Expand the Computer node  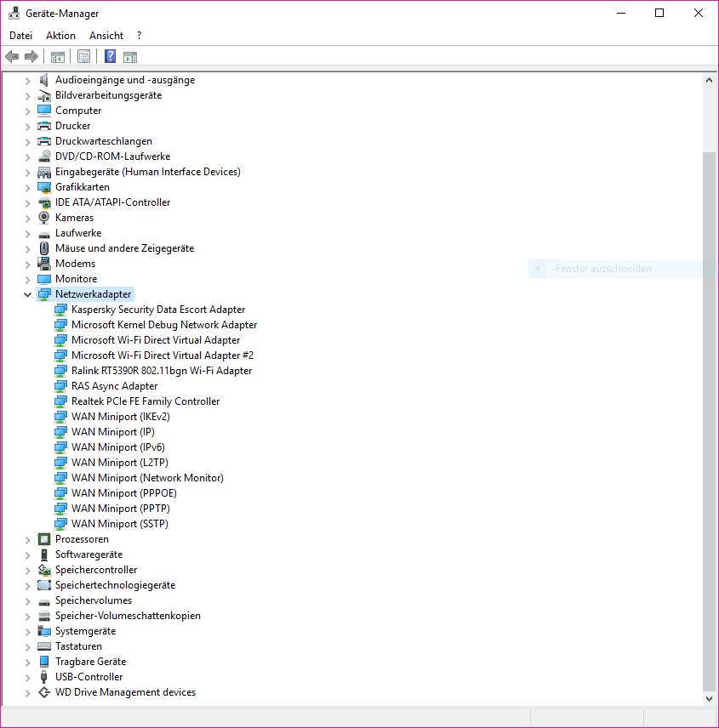pyautogui.click(x=27, y=111)
